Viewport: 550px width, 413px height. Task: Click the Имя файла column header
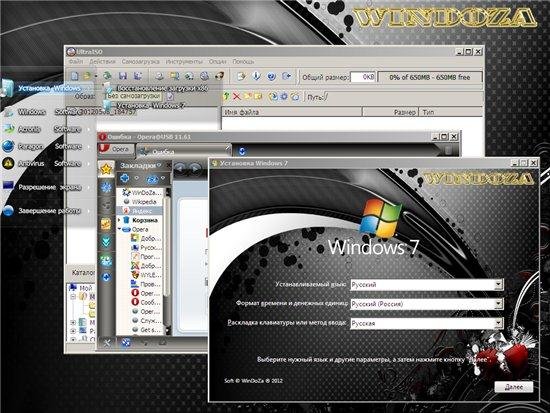pos(292,112)
